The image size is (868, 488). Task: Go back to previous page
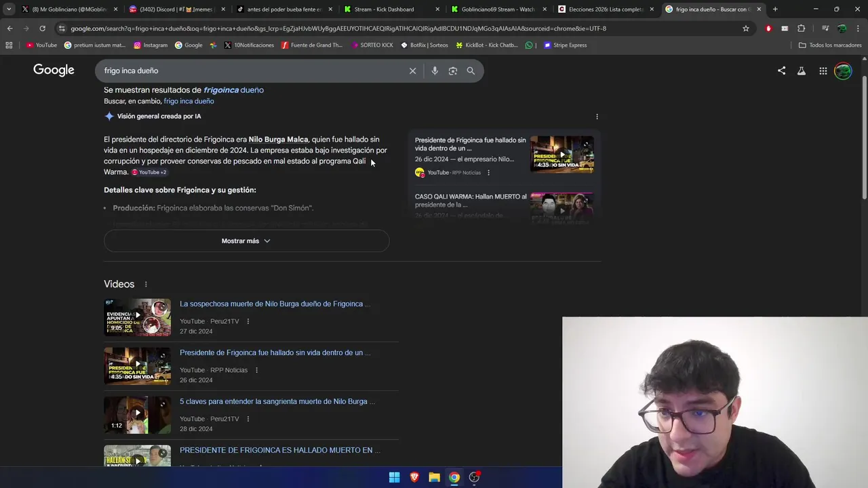9,28
